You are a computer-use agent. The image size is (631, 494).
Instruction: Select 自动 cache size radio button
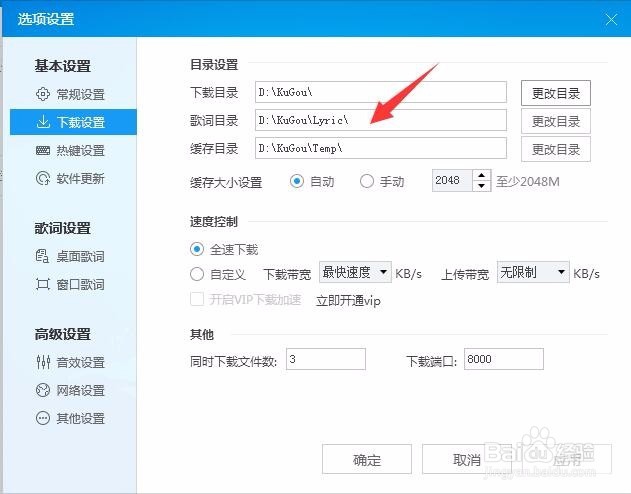[297, 181]
